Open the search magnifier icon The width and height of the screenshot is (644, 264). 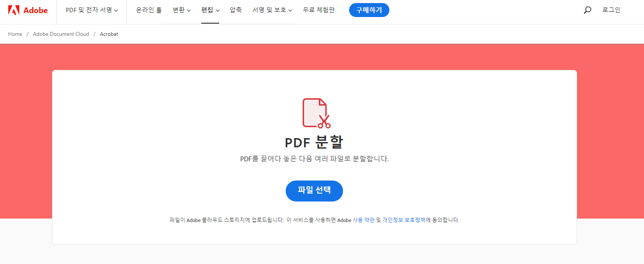point(587,10)
